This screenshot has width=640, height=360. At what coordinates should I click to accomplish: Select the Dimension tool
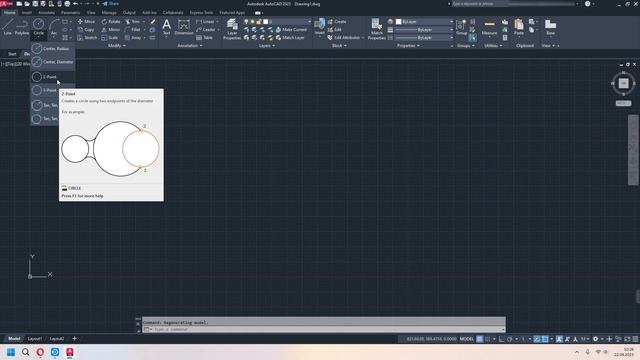tap(184, 27)
